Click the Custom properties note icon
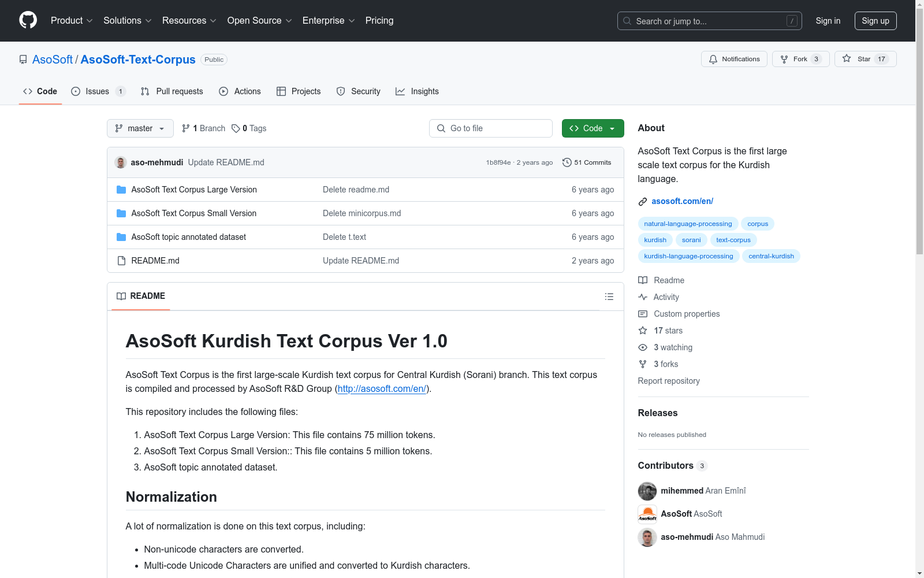This screenshot has width=924, height=578. coord(643,314)
